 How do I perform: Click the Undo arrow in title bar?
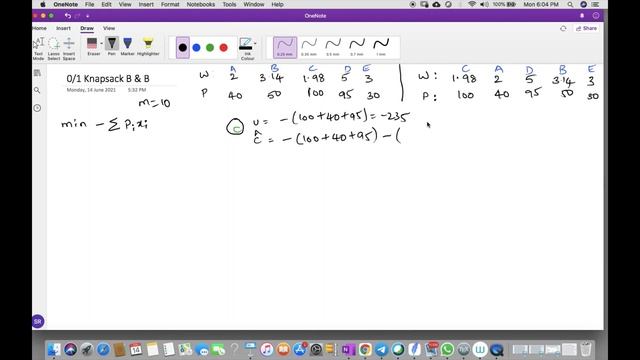[x=68, y=16]
